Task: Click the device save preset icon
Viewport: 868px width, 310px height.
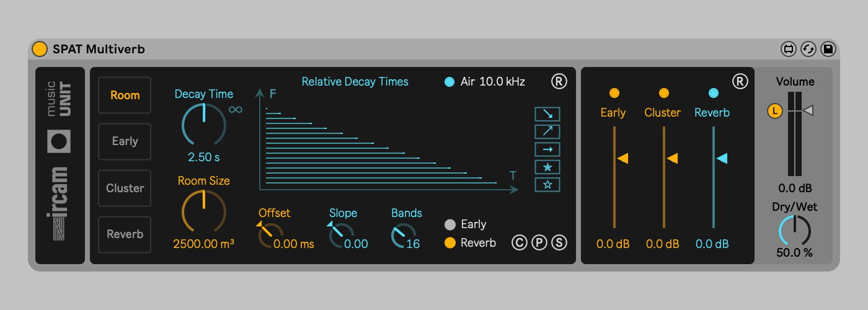Action: click(x=828, y=50)
